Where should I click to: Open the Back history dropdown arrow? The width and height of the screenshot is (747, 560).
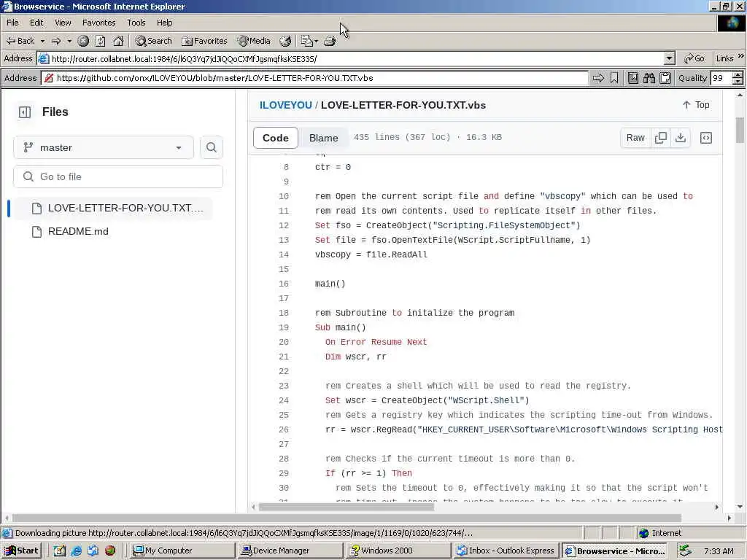pyautogui.click(x=42, y=41)
